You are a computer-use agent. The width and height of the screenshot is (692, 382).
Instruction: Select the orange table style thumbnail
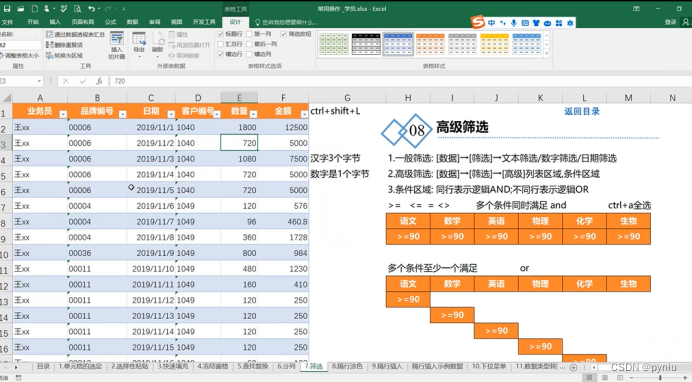click(430, 44)
